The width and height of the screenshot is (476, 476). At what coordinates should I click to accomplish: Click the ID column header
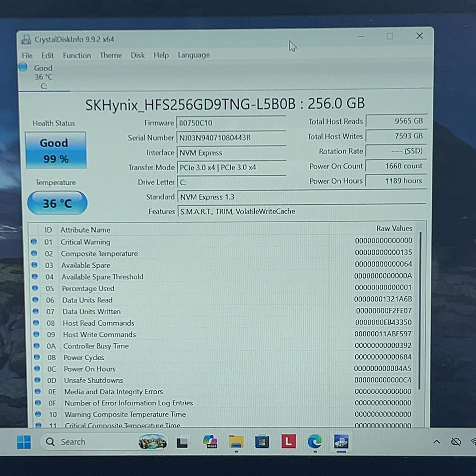(48, 230)
